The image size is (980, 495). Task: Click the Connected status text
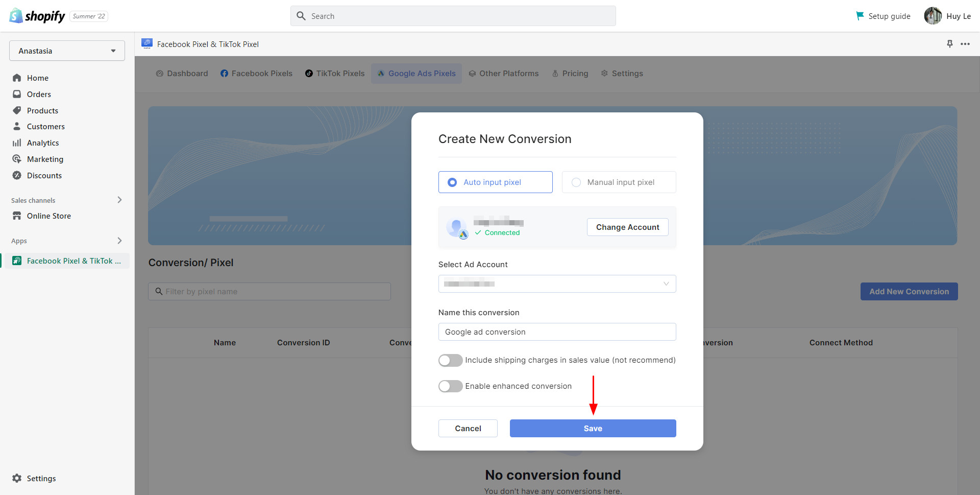(502, 232)
